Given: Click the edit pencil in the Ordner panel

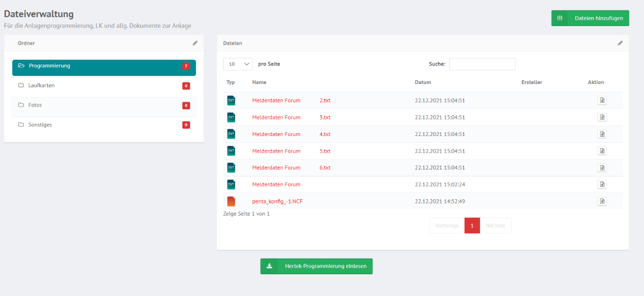Looking at the screenshot, I should pos(195,43).
